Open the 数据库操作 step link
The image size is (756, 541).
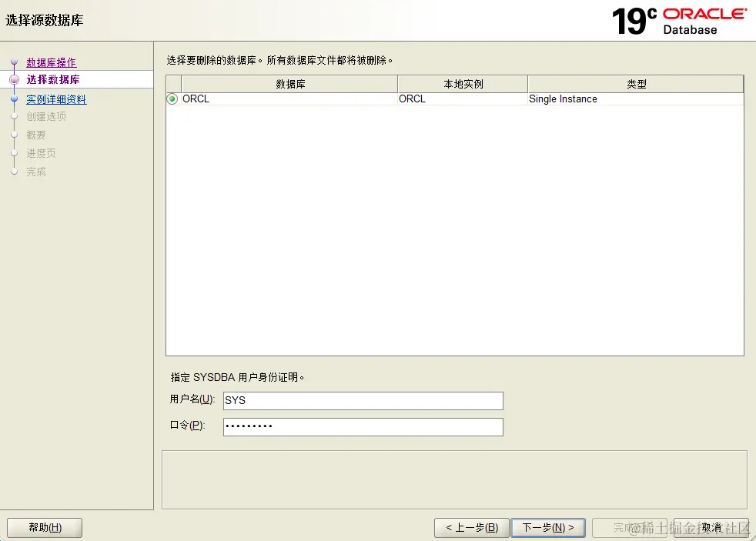[51, 62]
